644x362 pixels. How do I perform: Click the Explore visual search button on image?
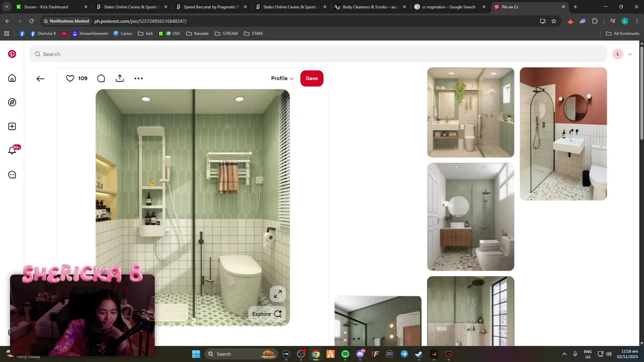[267, 314]
